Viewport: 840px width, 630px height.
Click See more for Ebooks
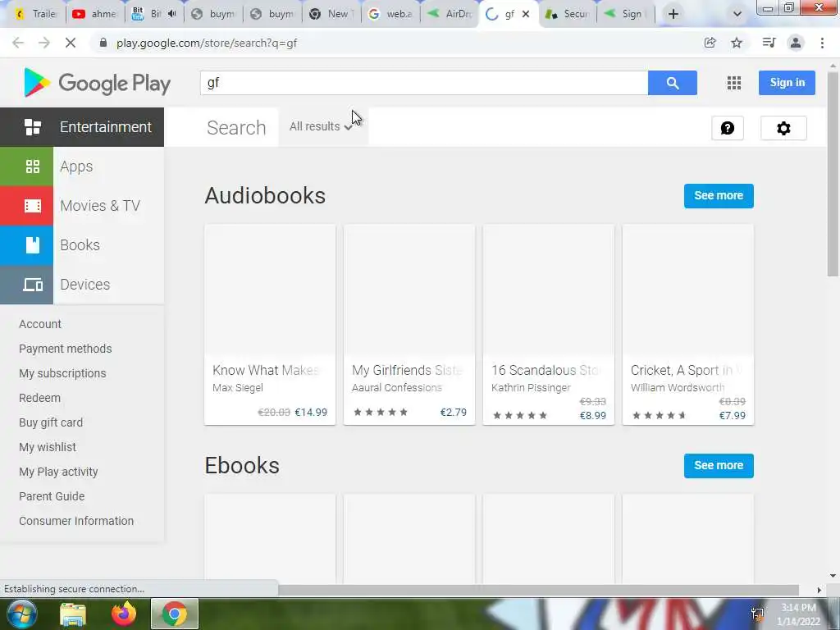click(719, 466)
